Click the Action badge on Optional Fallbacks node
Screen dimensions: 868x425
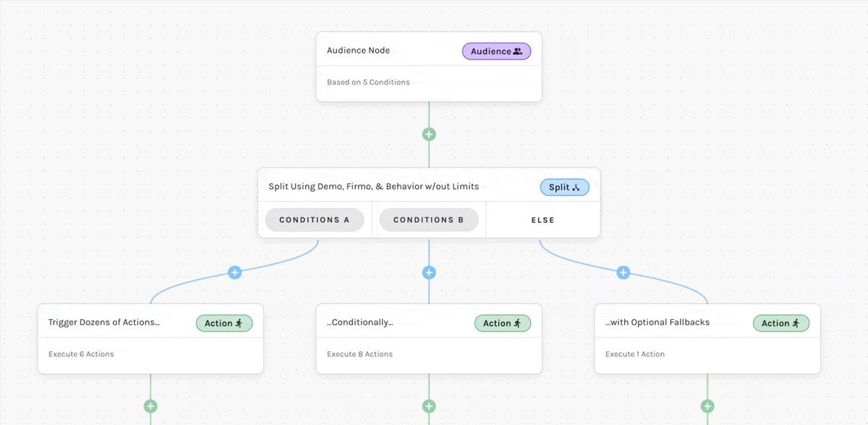(x=781, y=323)
